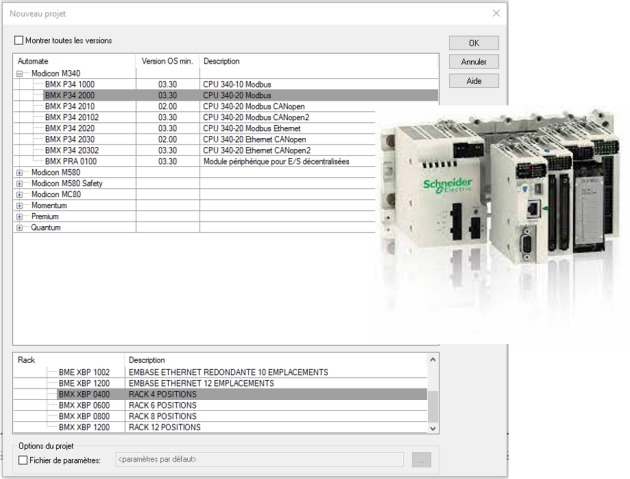Select the Quantum family label
This screenshot has height=479, width=630.
pyautogui.click(x=46, y=227)
